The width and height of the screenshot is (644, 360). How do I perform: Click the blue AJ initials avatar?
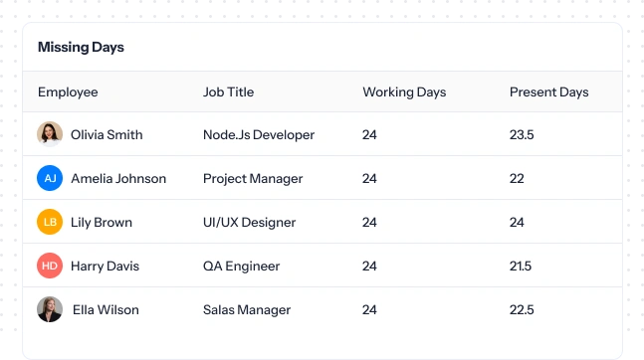point(50,178)
